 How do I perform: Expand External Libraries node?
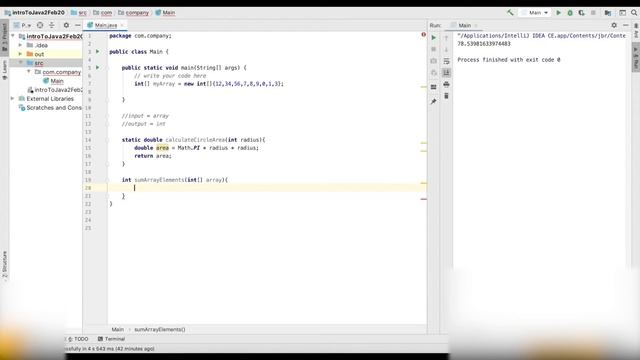click(x=12, y=99)
